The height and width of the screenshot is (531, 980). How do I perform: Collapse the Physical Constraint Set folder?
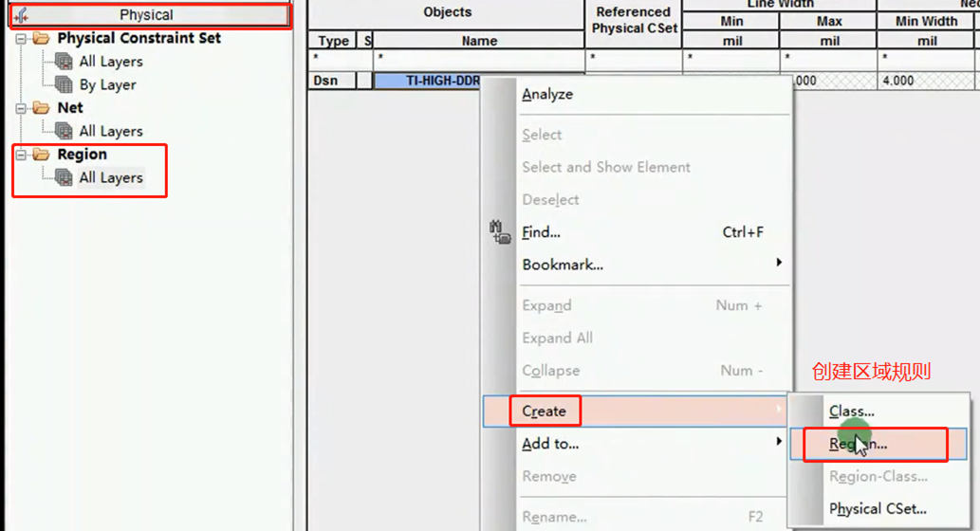[21, 39]
